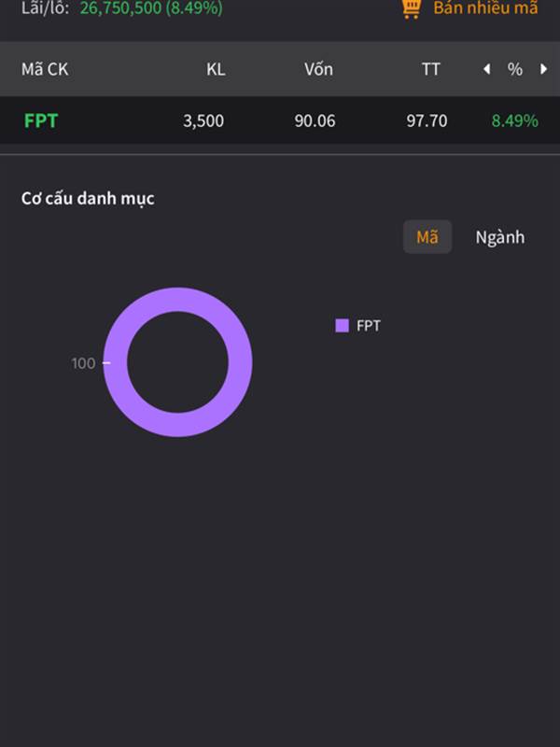Click the KL column header
560x747 pixels.
click(x=216, y=69)
